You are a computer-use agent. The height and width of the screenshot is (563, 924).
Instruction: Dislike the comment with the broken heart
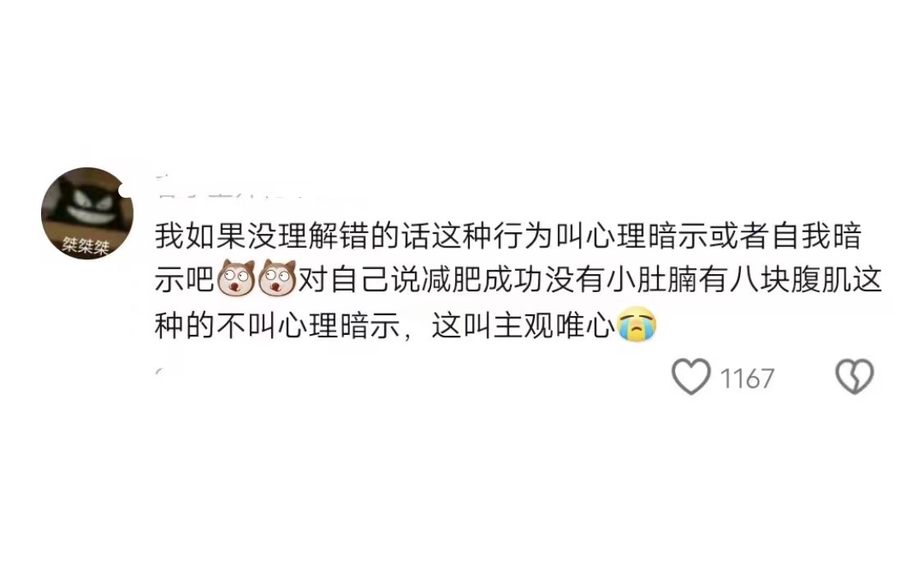854,377
